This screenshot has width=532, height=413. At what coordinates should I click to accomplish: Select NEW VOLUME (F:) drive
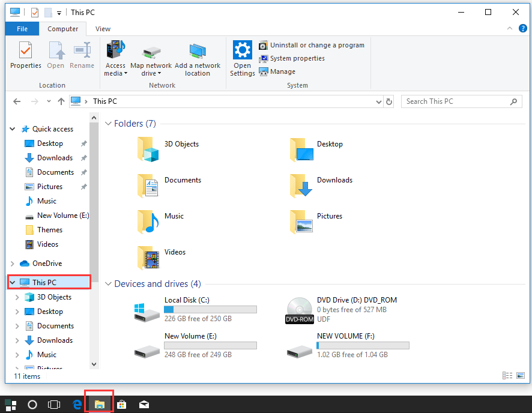[348, 345]
